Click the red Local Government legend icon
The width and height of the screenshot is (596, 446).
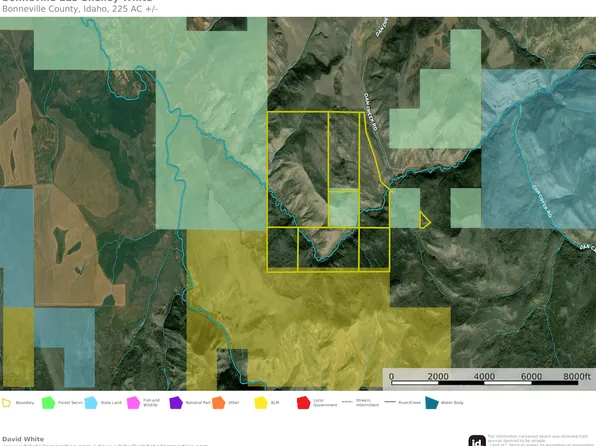pos(303,403)
